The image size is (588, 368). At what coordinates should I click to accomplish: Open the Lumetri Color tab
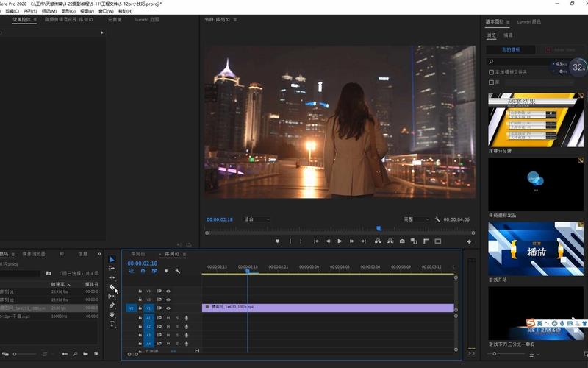coord(528,22)
